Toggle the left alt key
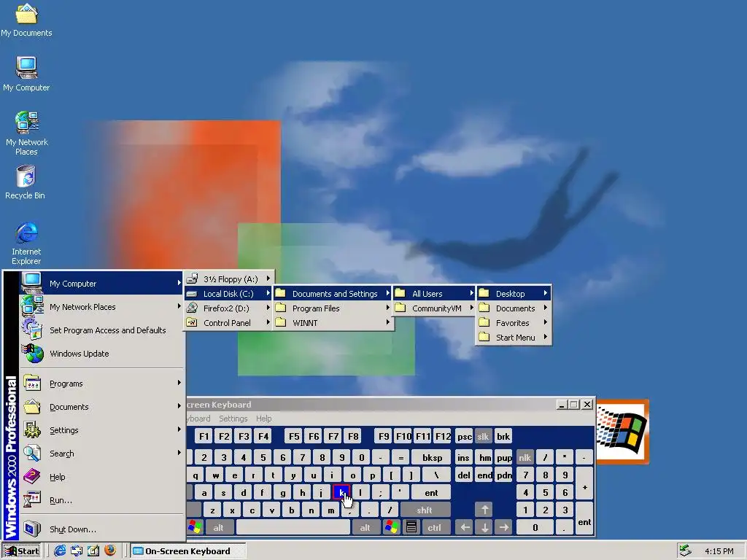This screenshot has width=747, height=560. [x=218, y=528]
